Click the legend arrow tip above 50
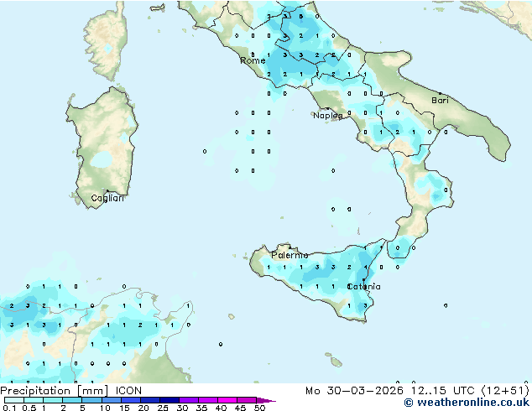This screenshot has width=532, height=411. coord(266,400)
